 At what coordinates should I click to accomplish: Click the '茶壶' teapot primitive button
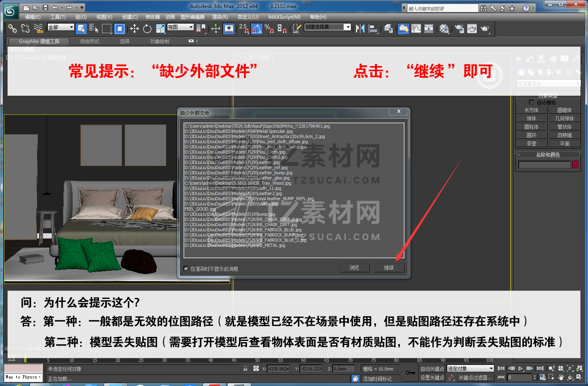531,144
